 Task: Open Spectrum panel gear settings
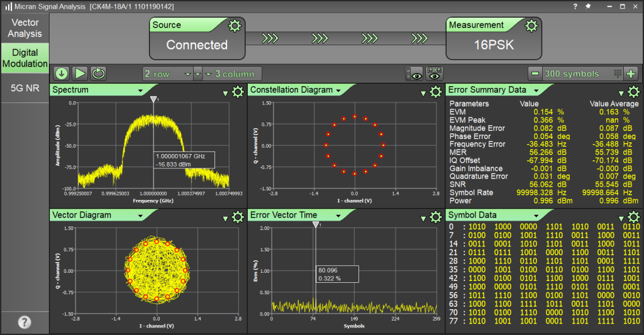238,93
